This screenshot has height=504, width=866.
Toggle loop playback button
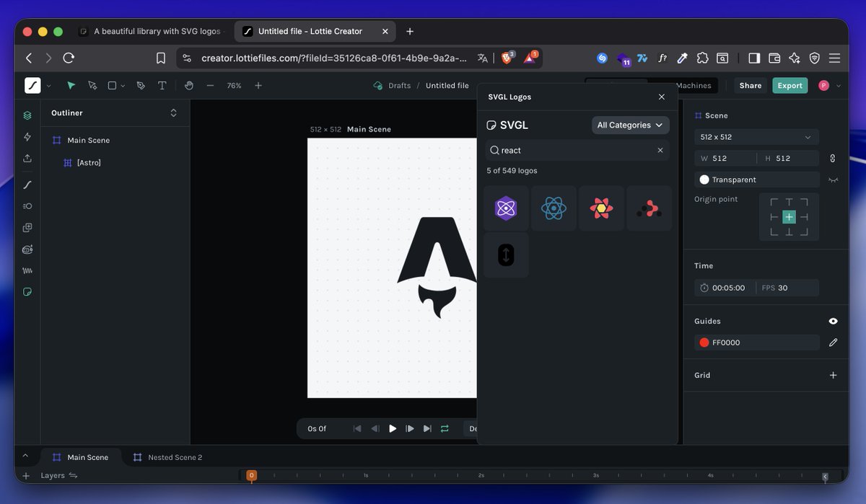[445, 428]
